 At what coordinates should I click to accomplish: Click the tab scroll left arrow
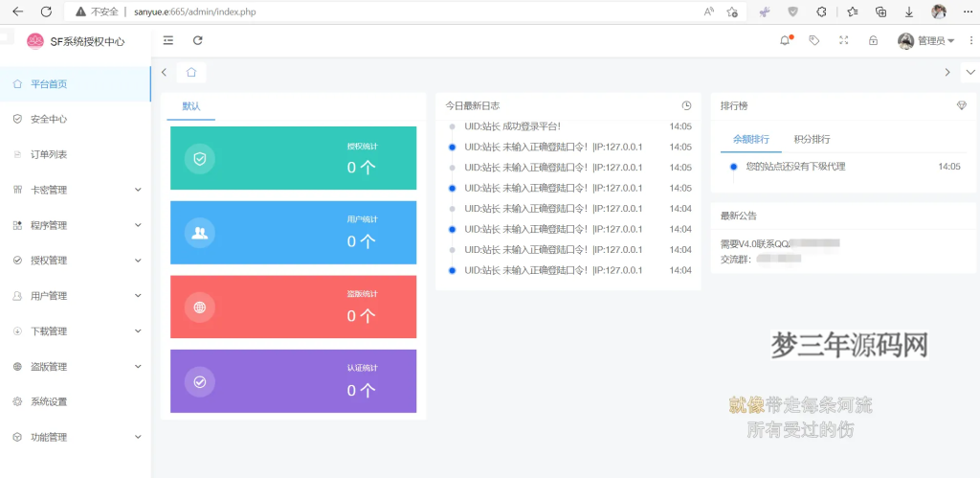click(164, 72)
